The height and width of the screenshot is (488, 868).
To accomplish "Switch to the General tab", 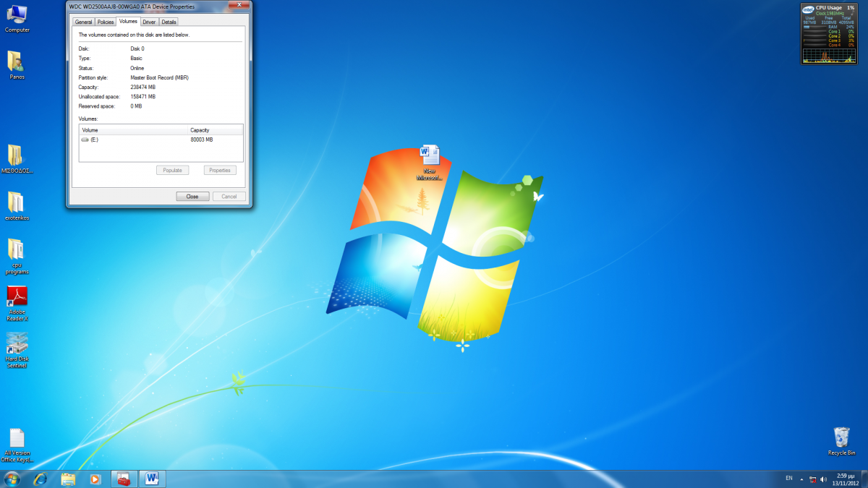I will 84,22.
